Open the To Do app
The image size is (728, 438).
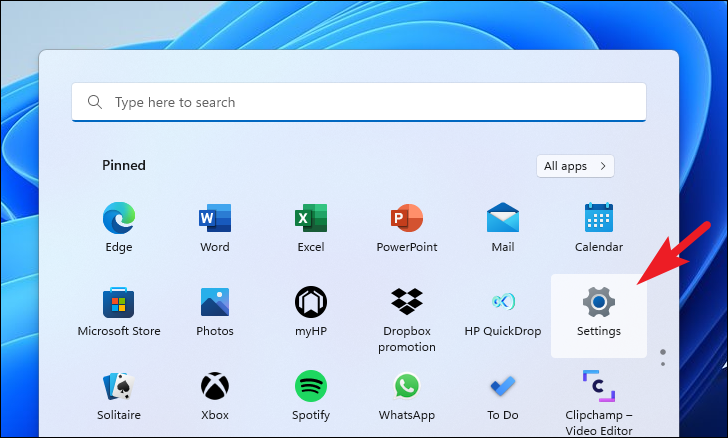click(503, 395)
